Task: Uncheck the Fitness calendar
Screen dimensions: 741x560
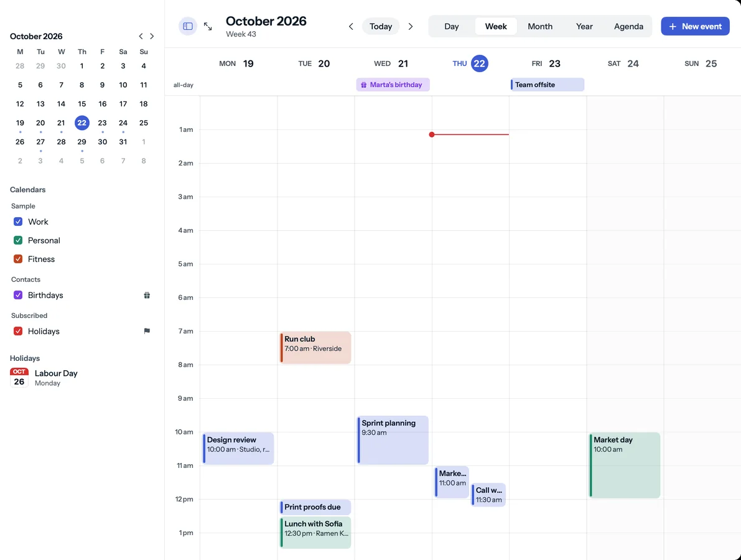Action: pyautogui.click(x=18, y=259)
